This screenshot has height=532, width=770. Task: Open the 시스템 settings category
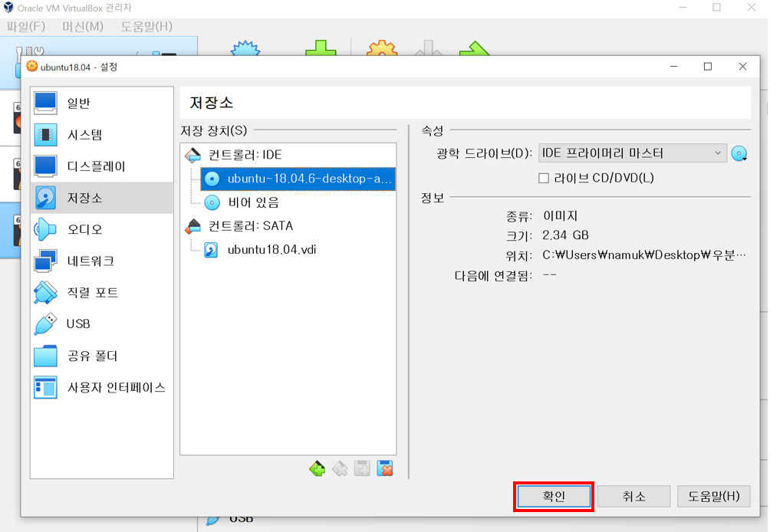(102, 134)
